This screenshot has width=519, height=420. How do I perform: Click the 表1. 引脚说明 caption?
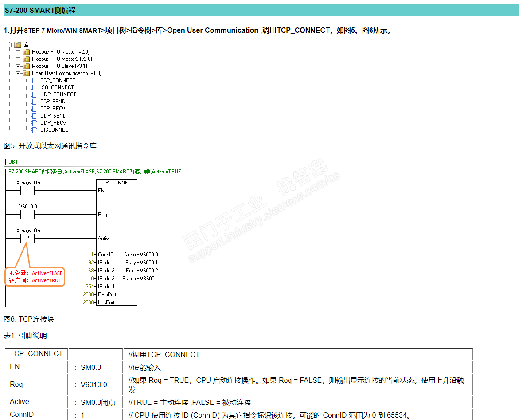(25, 336)
